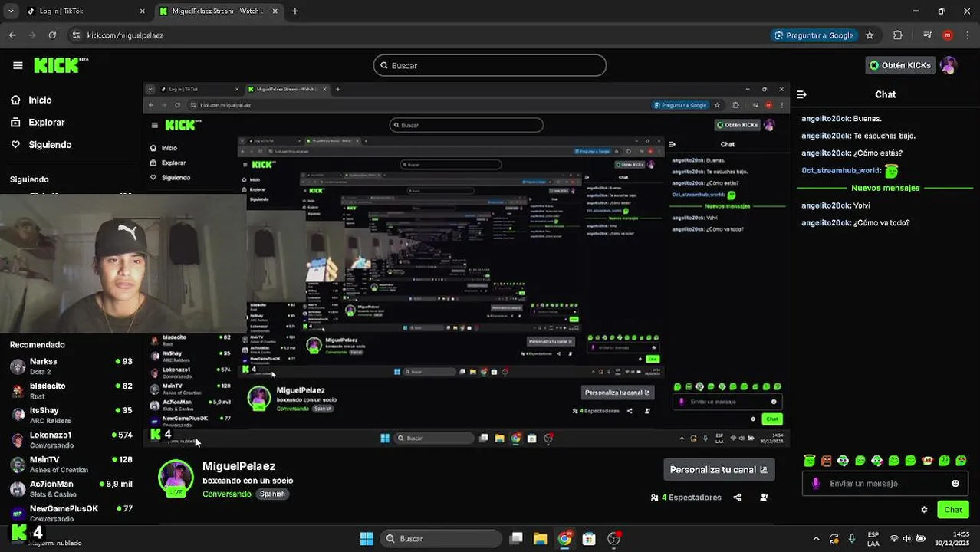The width and height of the screenshot is (980, 552).
Task: Go back with the browser back arrow
Action: 12,35
